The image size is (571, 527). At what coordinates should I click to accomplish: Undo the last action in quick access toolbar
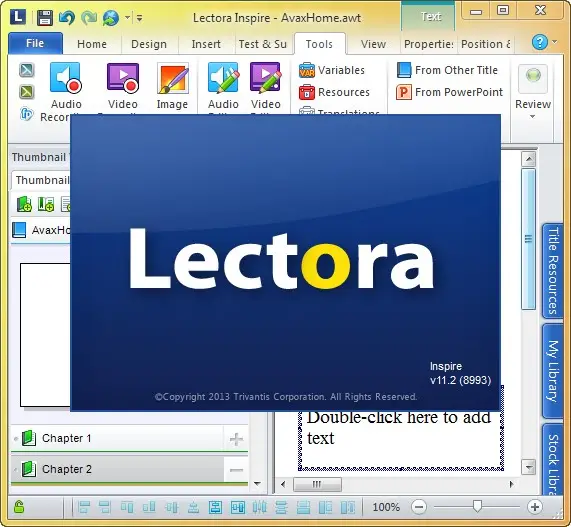click(x=67, y=17)
